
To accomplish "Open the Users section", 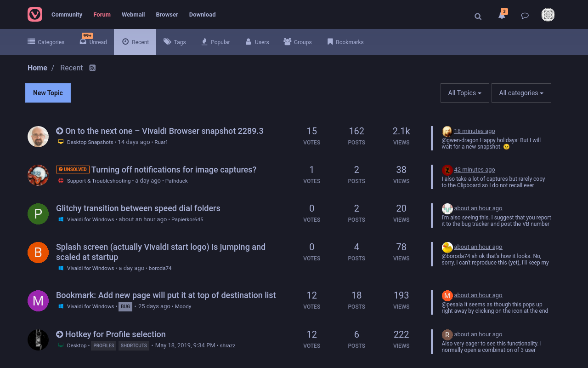I will coord(257,42).
